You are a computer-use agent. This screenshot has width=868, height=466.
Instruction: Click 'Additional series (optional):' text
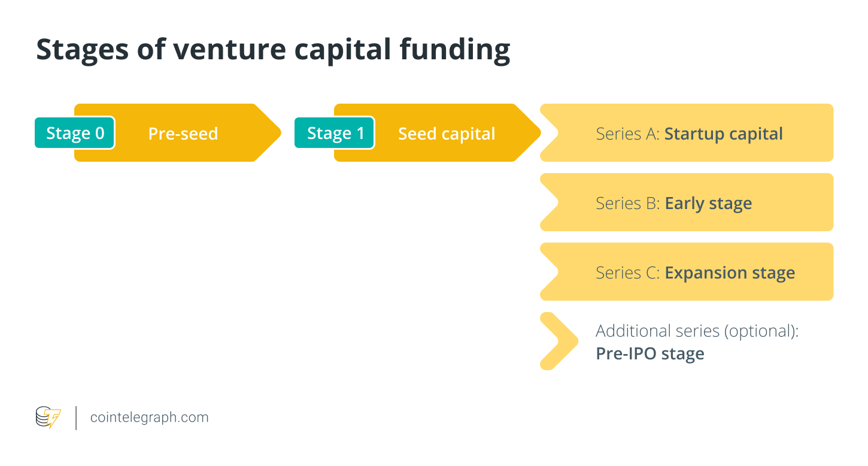[x=697, y=331]
